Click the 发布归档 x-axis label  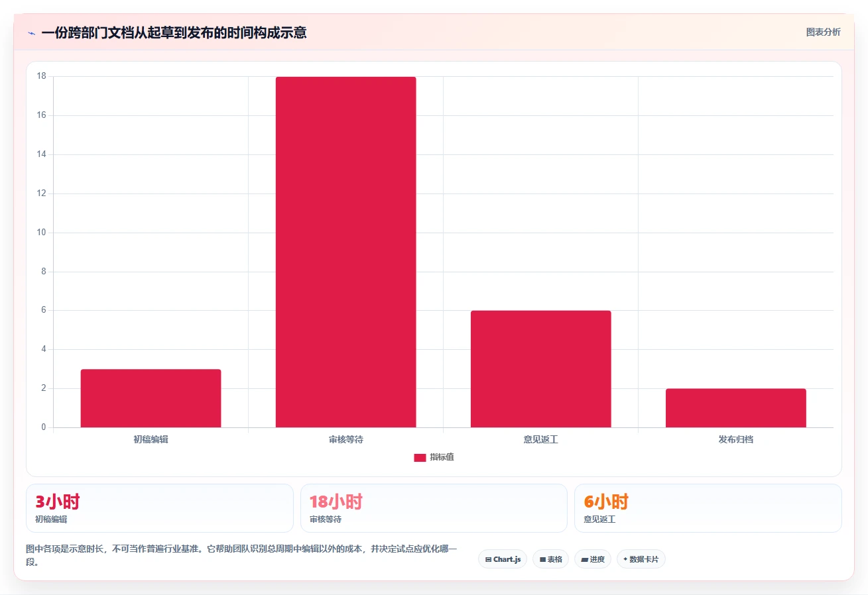tap(735, 439)
